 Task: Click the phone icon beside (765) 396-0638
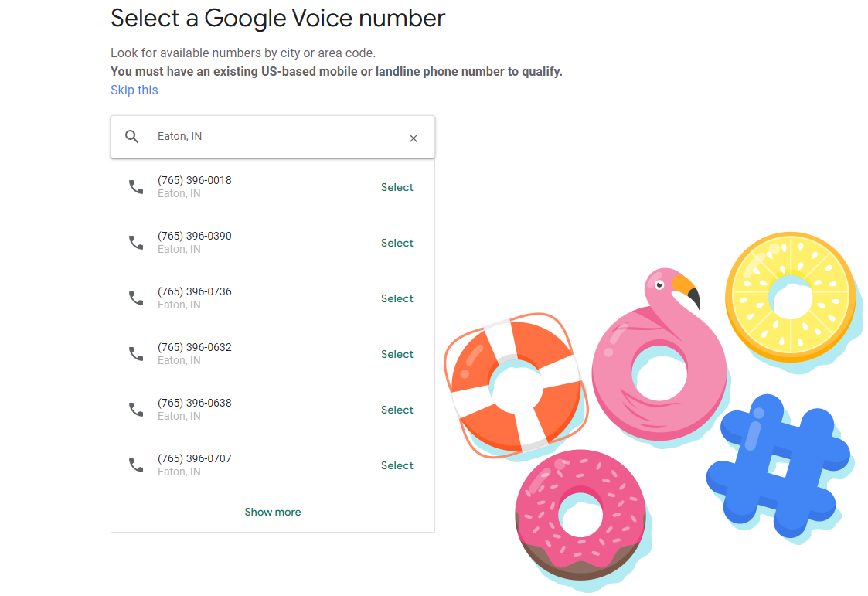(137, 409)
